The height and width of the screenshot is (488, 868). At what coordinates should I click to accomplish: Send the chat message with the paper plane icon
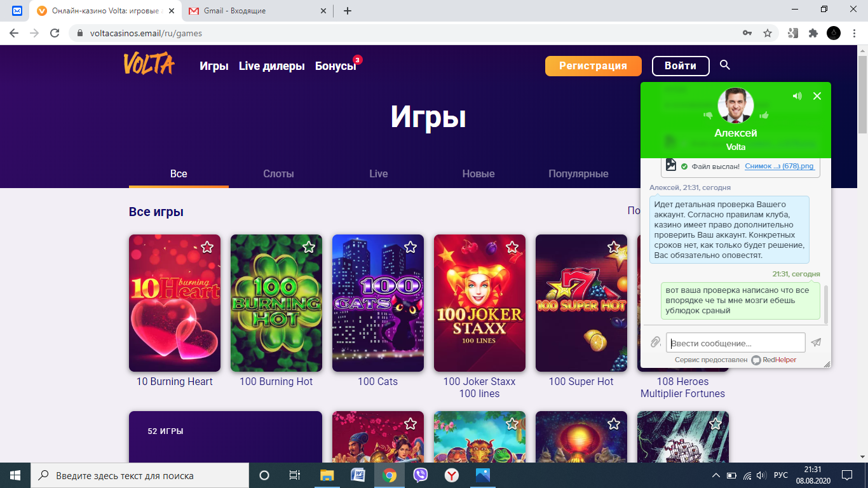pos(816,342)
